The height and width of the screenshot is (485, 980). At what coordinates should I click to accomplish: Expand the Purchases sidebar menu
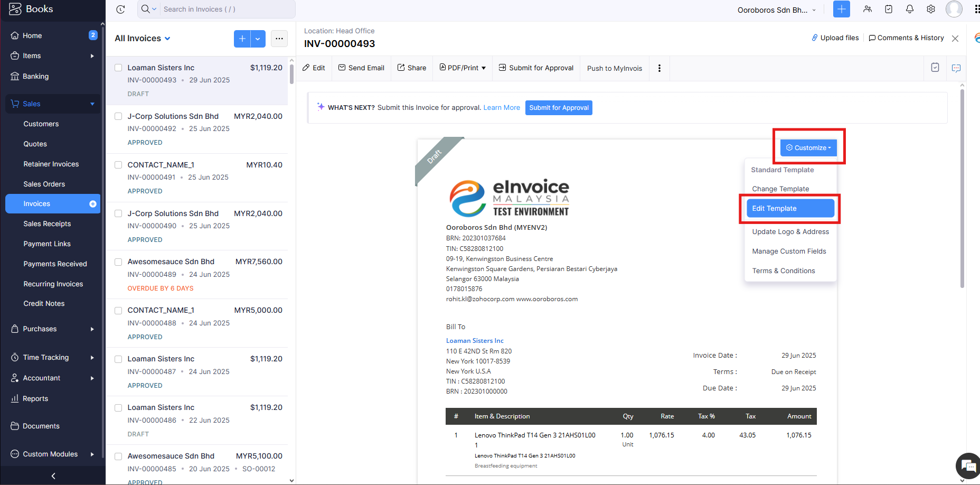coord(53,329)
